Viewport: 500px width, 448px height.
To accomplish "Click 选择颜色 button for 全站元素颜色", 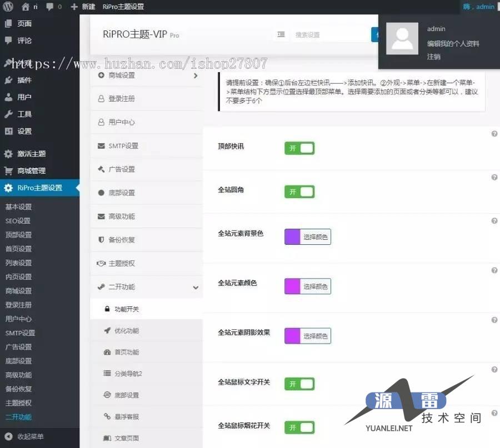I will (x=316, y=286).
